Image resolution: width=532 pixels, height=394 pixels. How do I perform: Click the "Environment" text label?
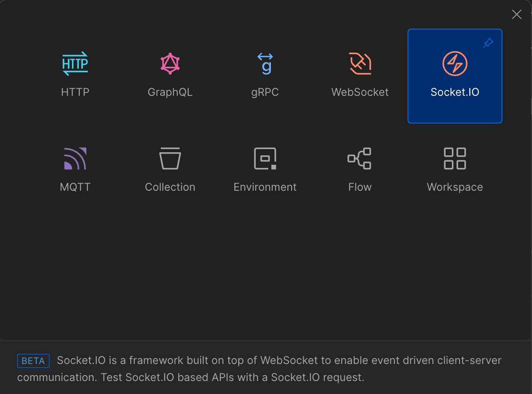pos(265,187)
